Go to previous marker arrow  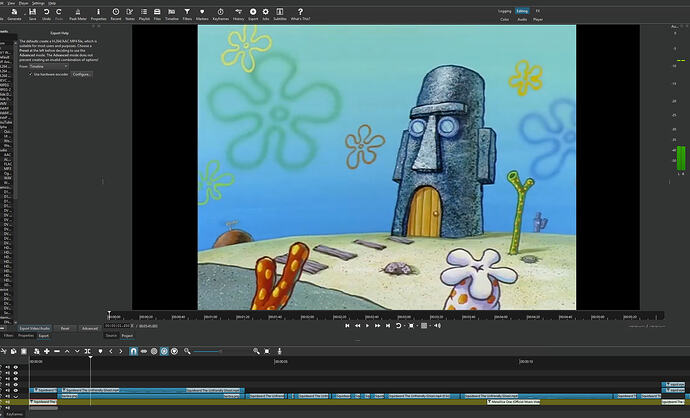pyautogui.click(x=110, y=351)
